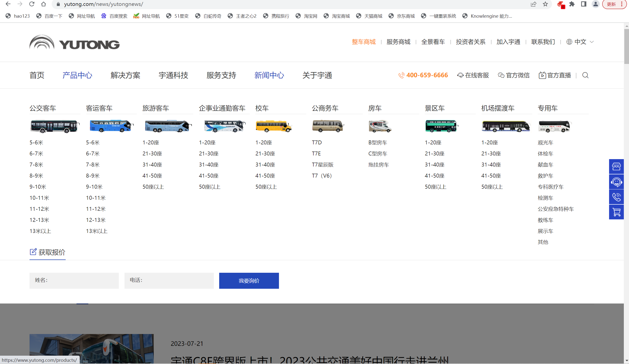Open the floating shopping cart icon
This screenshot has height=364, width=629.
(616, 212)
